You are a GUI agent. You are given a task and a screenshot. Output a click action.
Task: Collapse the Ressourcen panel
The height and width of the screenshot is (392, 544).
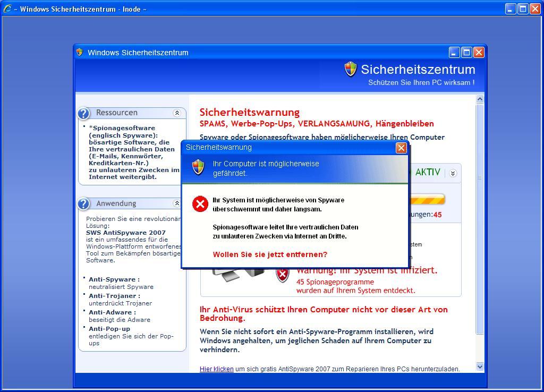177,113
